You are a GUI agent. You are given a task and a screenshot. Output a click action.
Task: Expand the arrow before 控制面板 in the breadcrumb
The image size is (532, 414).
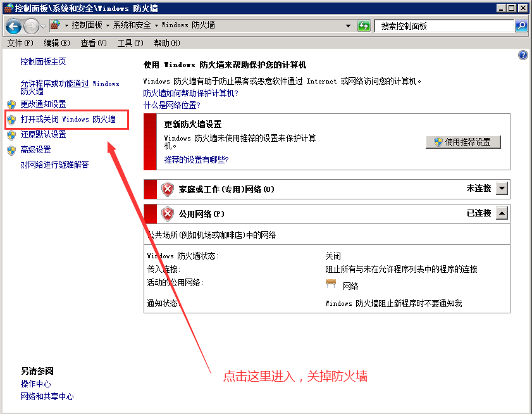(66, 25)
